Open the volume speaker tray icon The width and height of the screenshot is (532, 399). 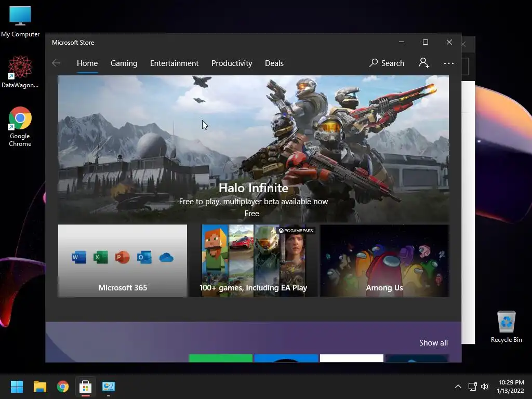pos(485,387)
